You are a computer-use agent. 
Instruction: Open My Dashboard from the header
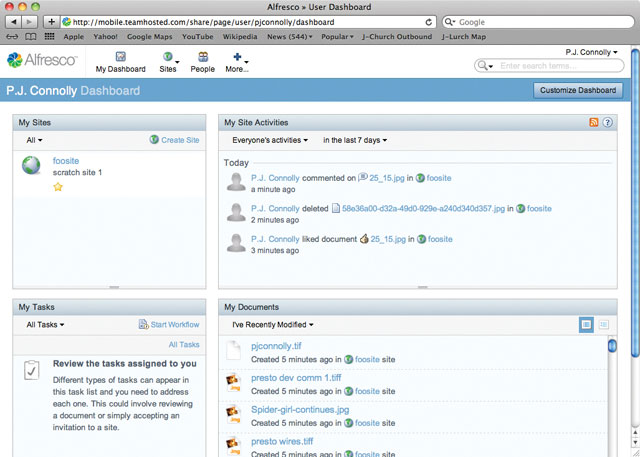coord(120,62)
